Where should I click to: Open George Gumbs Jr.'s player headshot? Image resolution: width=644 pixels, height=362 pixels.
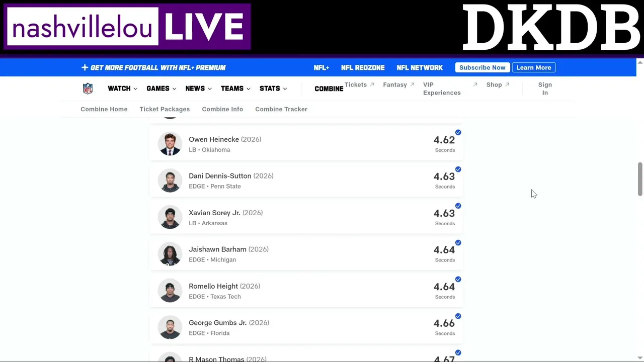[170, 327]
